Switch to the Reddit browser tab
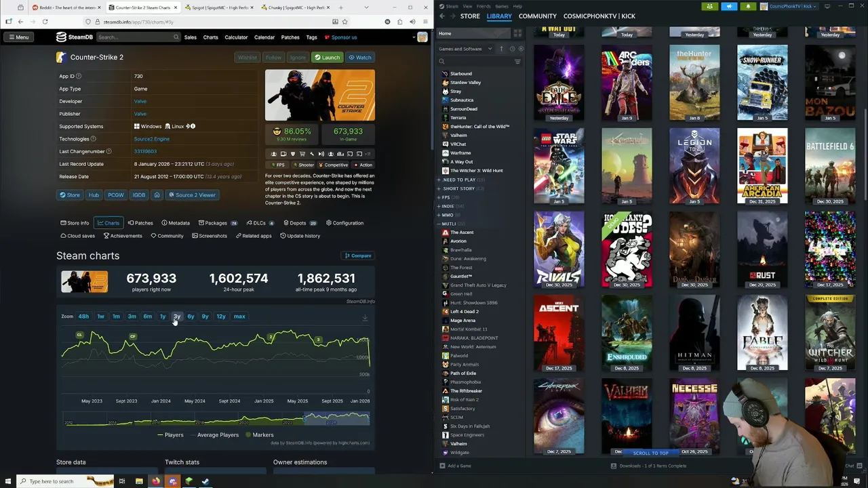This screenshot has width=868, height=488. tap(65, 7)
